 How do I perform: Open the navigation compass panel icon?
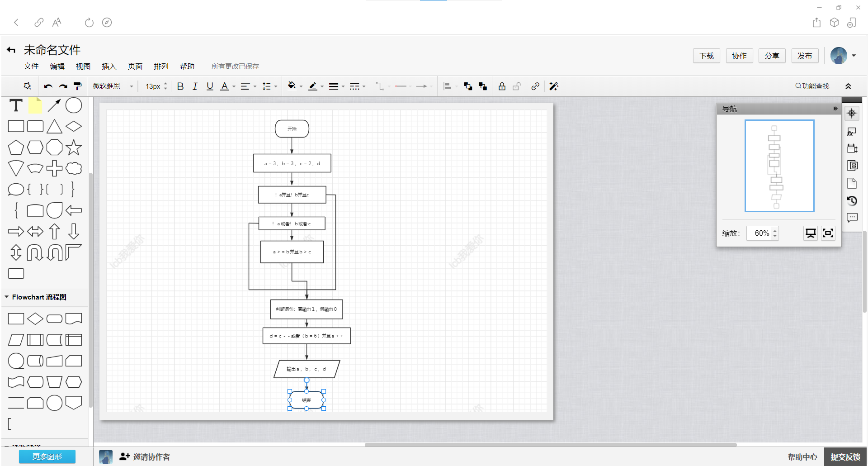852,113
